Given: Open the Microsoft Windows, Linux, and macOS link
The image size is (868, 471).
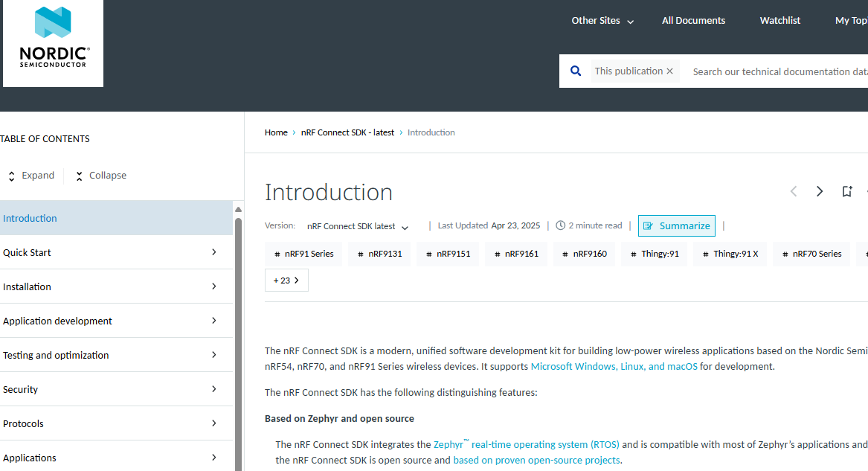Looking at the screenshot, I should [x=614, y=366].
